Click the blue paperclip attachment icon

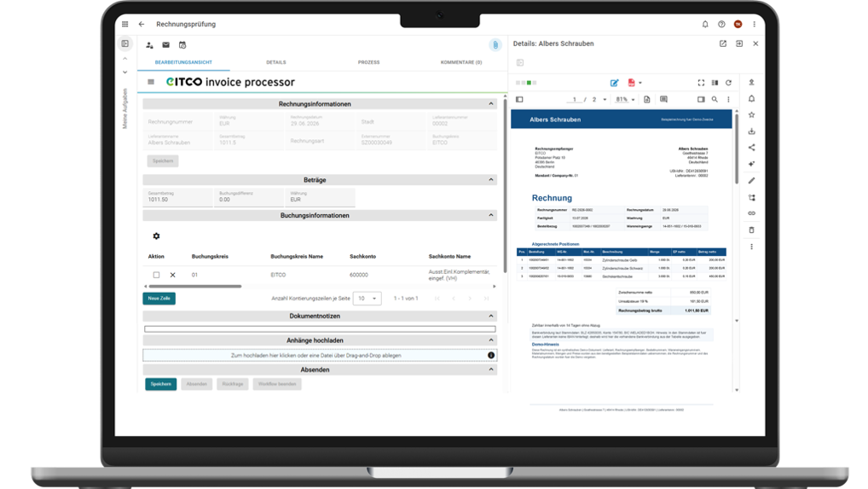click(x=495, y=45)
